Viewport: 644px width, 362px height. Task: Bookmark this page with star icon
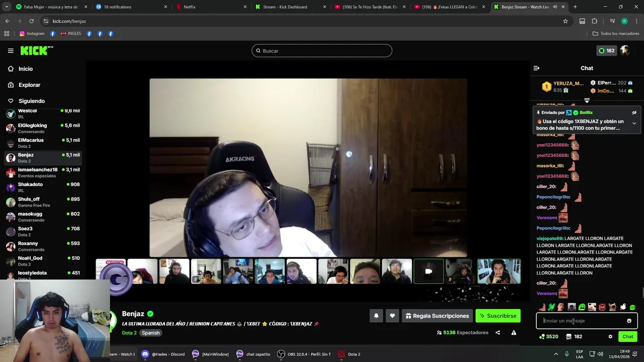coord(566,21)
